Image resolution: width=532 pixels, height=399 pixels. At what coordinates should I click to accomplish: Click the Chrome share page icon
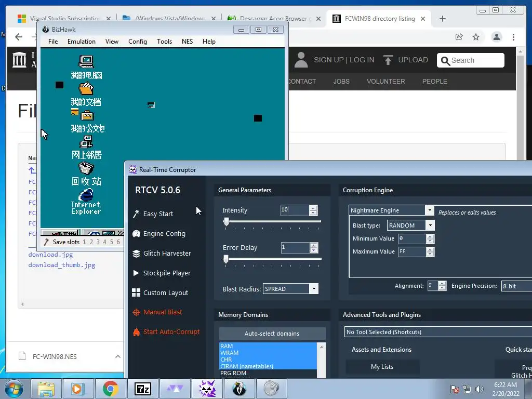click(459, 37)
